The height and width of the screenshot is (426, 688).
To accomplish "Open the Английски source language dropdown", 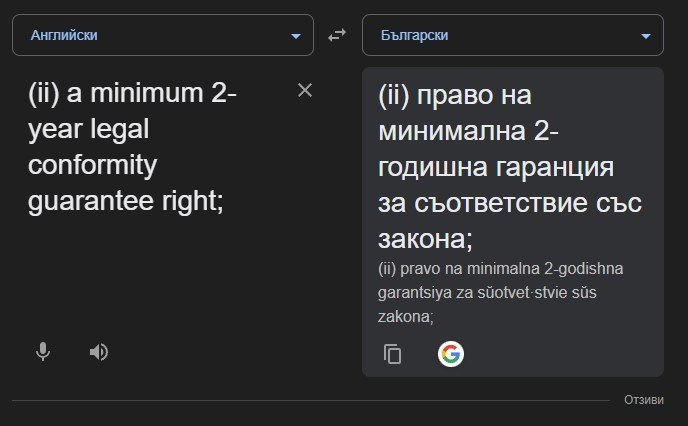I will (150, 35).
